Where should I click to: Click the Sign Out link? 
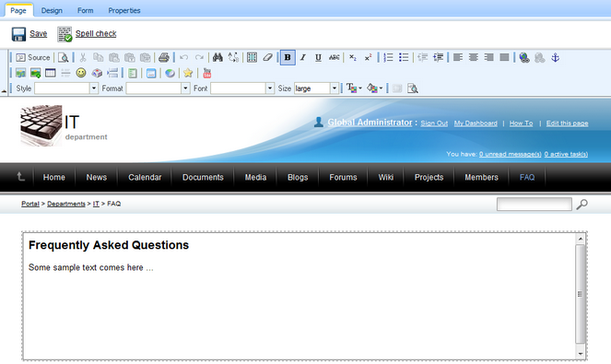434,123
